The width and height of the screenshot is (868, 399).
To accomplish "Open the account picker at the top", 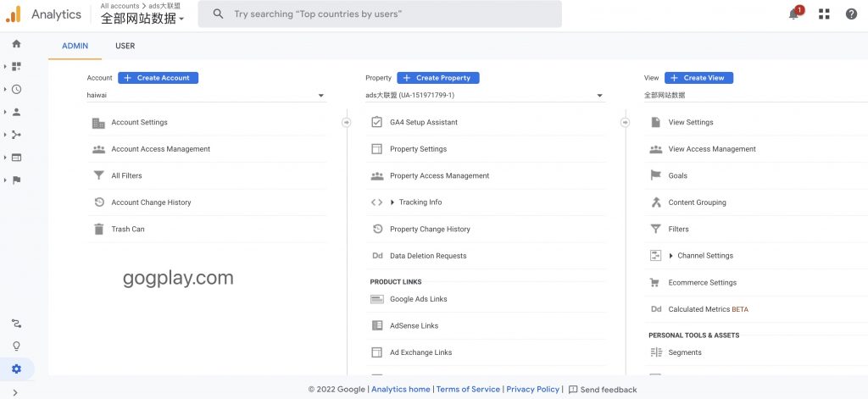I will click(x=142, y=19).
